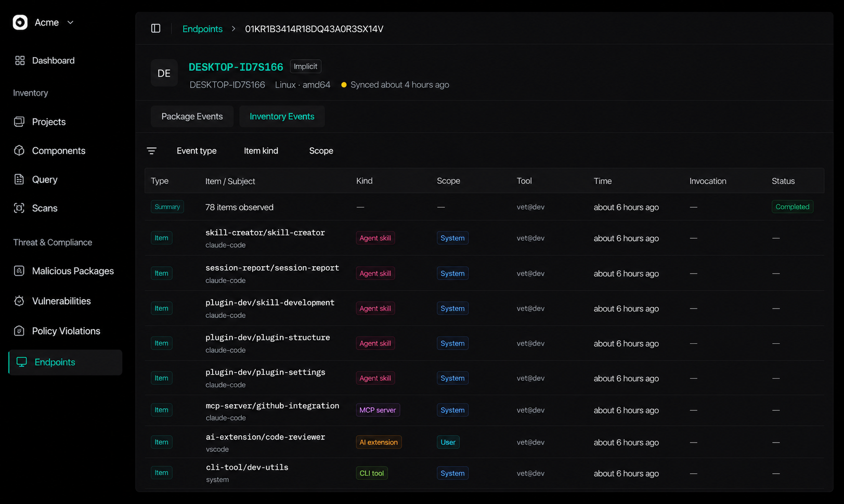The width and height of the screenshot is (844, 504).
Task: Click the Malicious Packages icon
Action: (19, 271)
